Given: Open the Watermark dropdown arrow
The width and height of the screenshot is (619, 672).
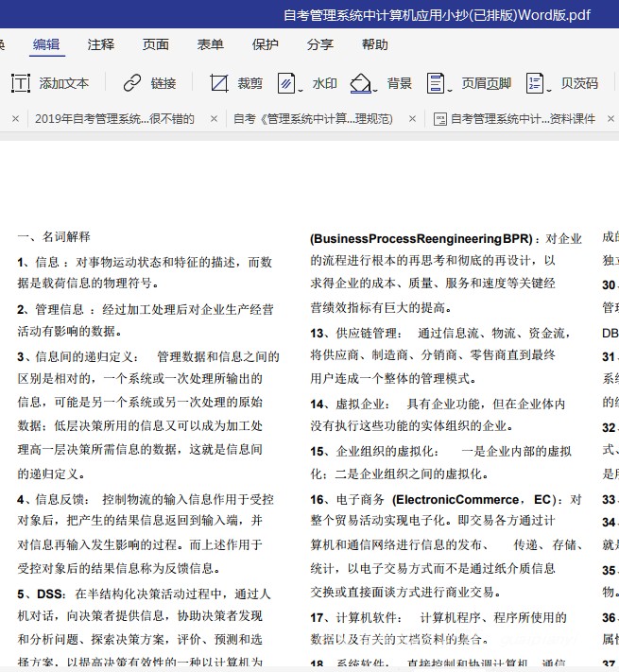Looking at the screenshot, I should click(301, 90).
